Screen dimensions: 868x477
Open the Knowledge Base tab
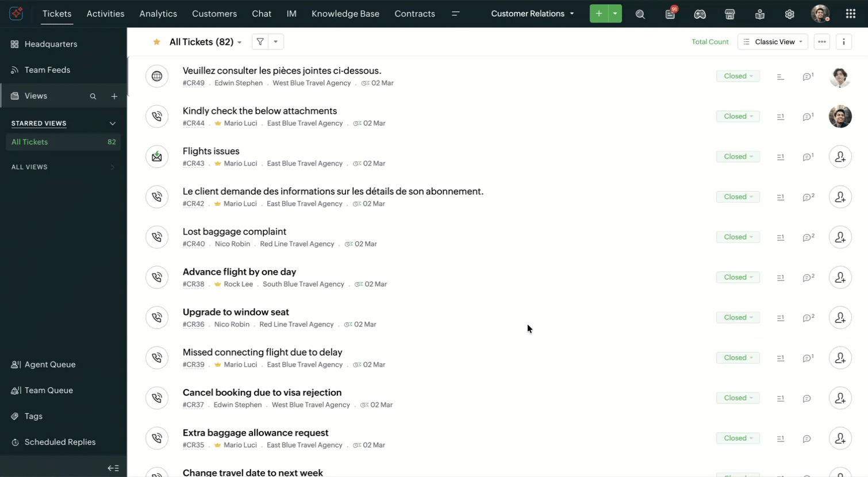pos(345,14)
